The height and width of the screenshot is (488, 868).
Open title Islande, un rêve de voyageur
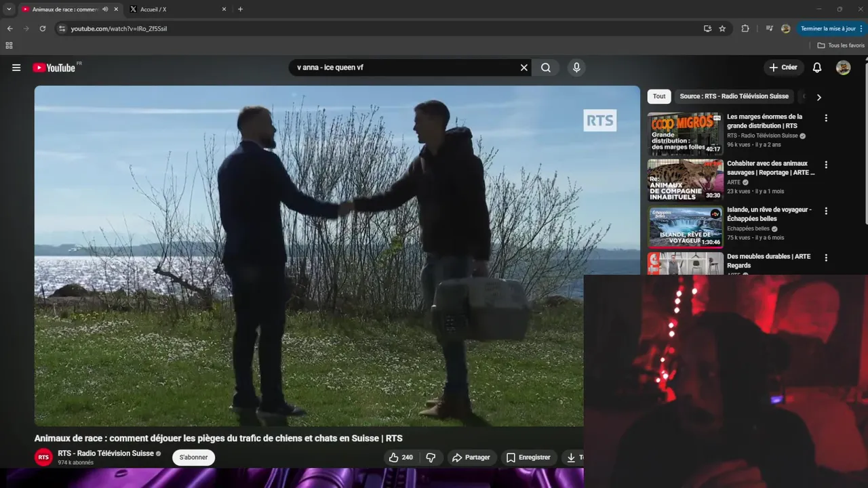pyautogui.click(x=769, y=214)
